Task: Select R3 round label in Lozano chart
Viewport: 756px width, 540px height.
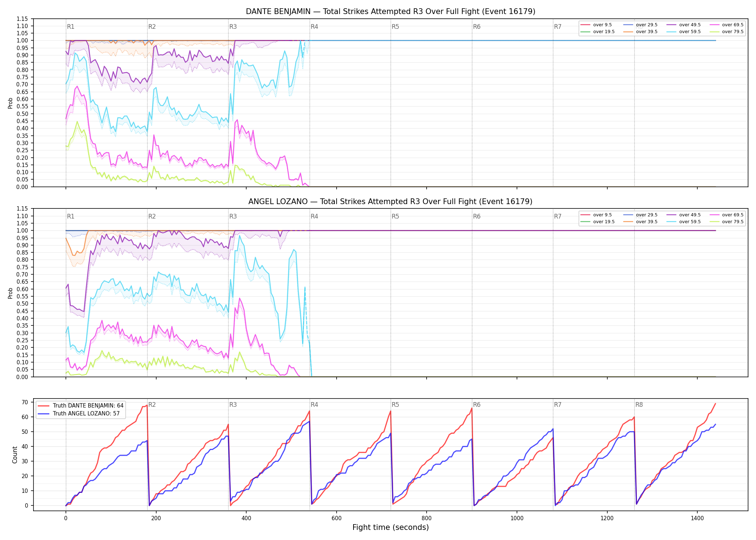Action: tap(233, 216)
